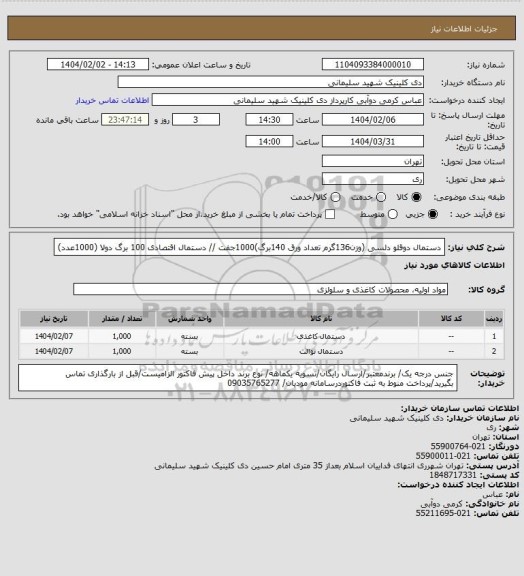Click the کد کالا column header
The image size is (524, 576).
(451, 318)
